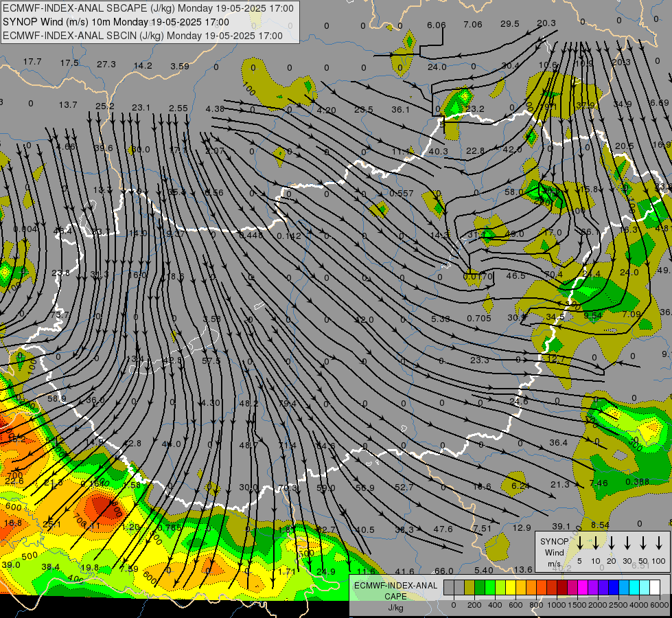Select the sky blue swatch after 2500 tick

point(624,588)
